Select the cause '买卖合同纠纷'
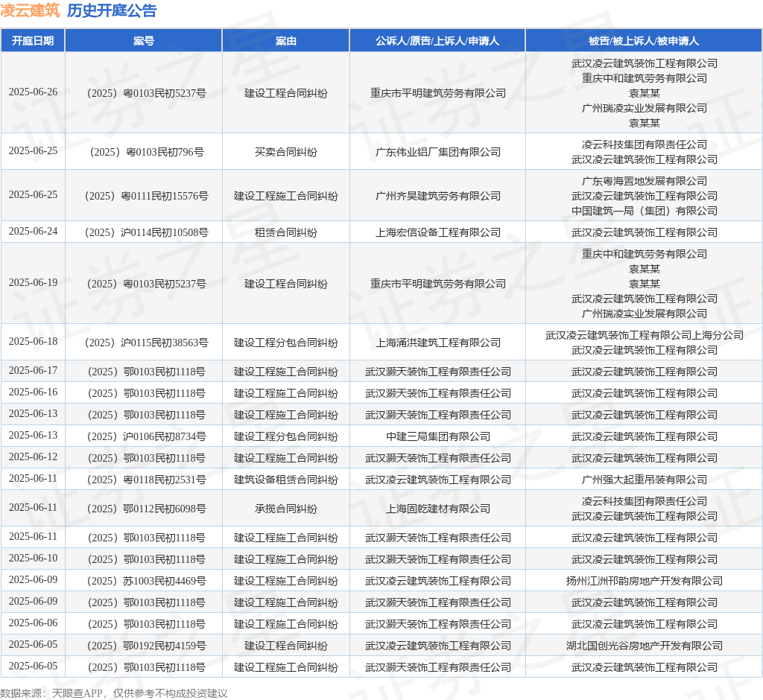This screenshot has width=763, height=700. click(x=285, y=152)
